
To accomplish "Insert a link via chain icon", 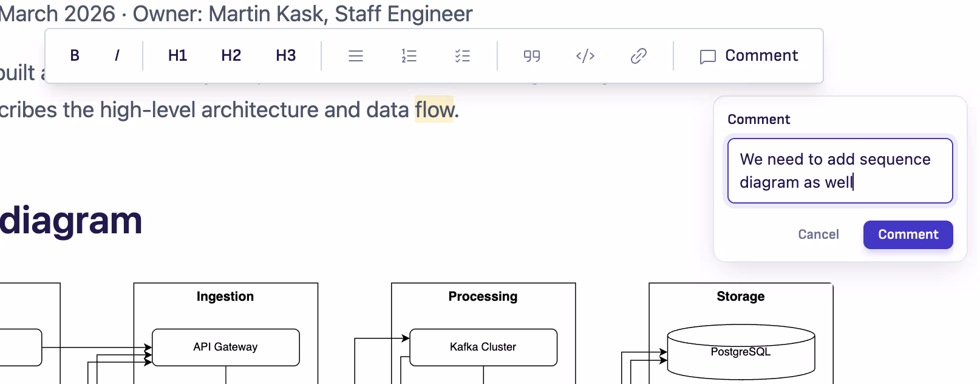I will pos(639,56).
